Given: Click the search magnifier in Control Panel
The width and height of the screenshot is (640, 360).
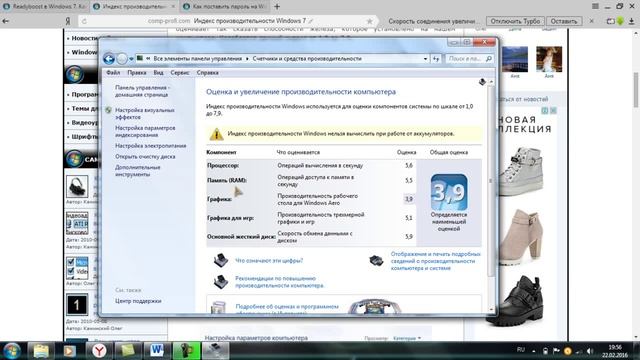Looking at the screenshot, I should pyautogui.click(x=489, y=59).
